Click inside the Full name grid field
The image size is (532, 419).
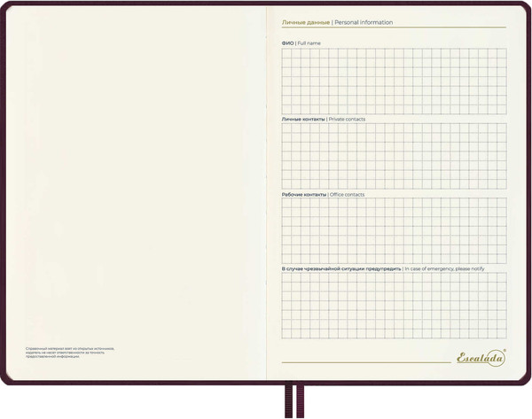(x=394, y=81)
